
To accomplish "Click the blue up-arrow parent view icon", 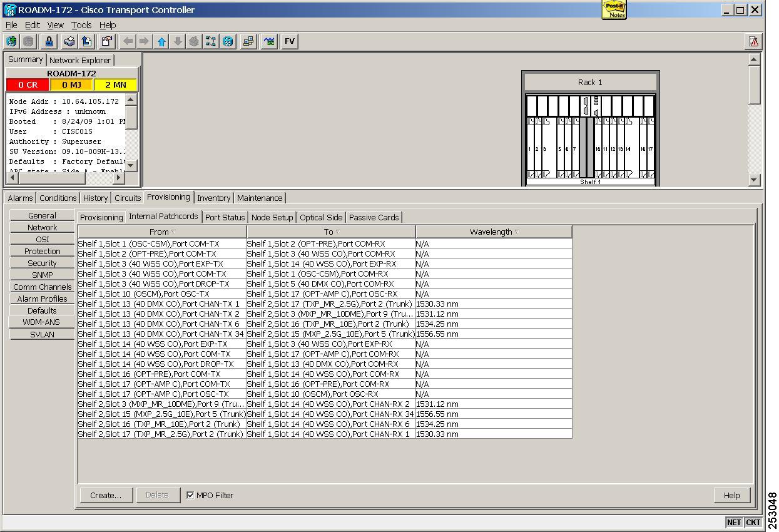I will point(161,41).
